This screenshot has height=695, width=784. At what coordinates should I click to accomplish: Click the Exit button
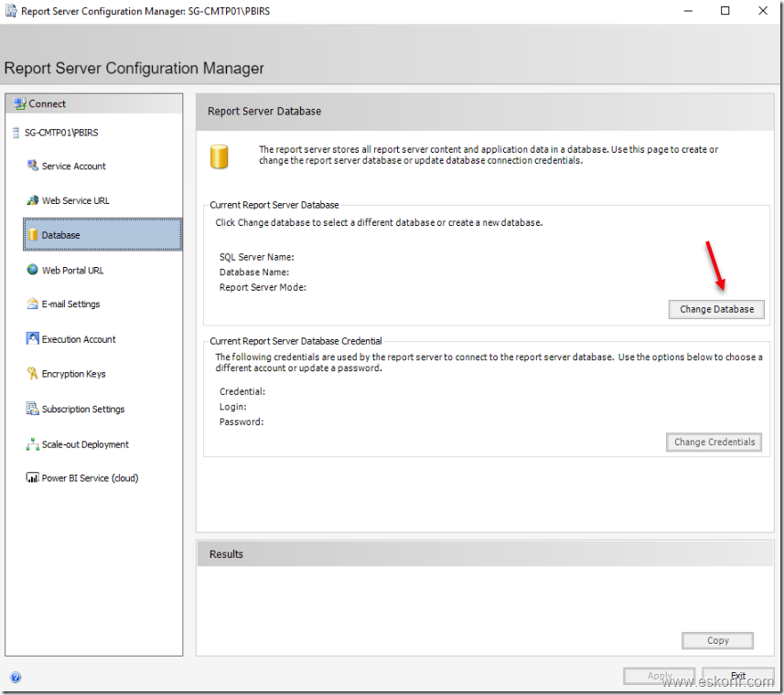point(737,677)
